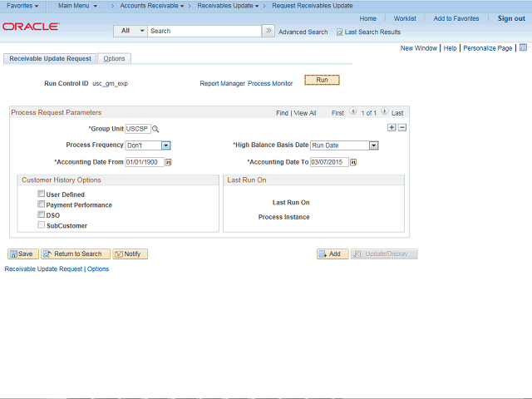
Task: Open the Accounting Date To calendar icon
Action: pos(353,163)
